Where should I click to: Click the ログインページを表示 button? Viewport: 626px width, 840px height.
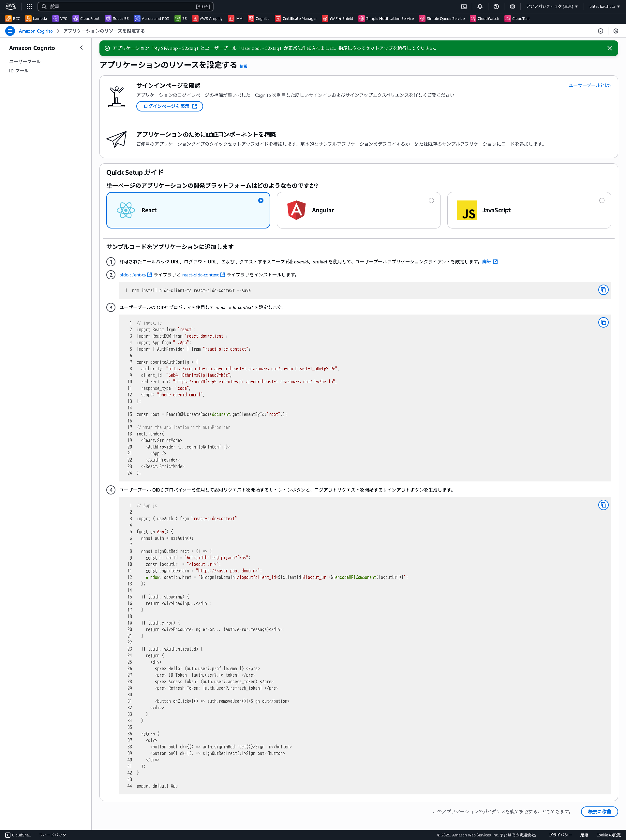click(169, 107)
